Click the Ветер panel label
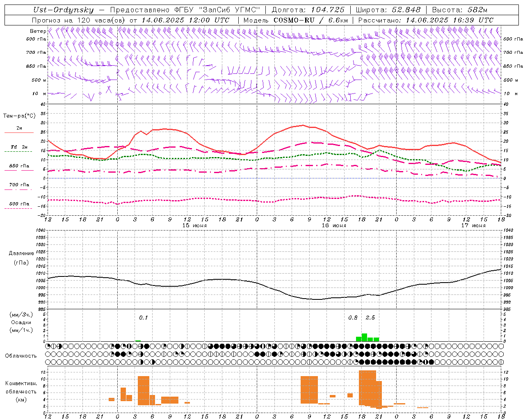525x420 pixels. (x=38, y=31)
